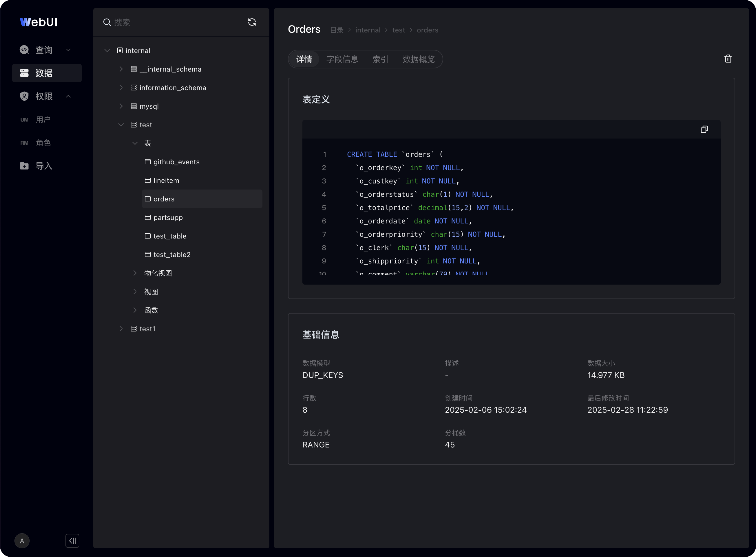Expand the 函数 folder
The image size is (756, 557).
coord(135,310)
